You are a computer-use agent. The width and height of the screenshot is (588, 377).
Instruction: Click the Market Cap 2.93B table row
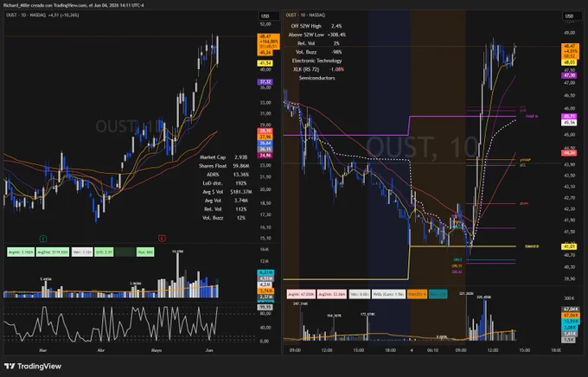[x=223, y=157]
